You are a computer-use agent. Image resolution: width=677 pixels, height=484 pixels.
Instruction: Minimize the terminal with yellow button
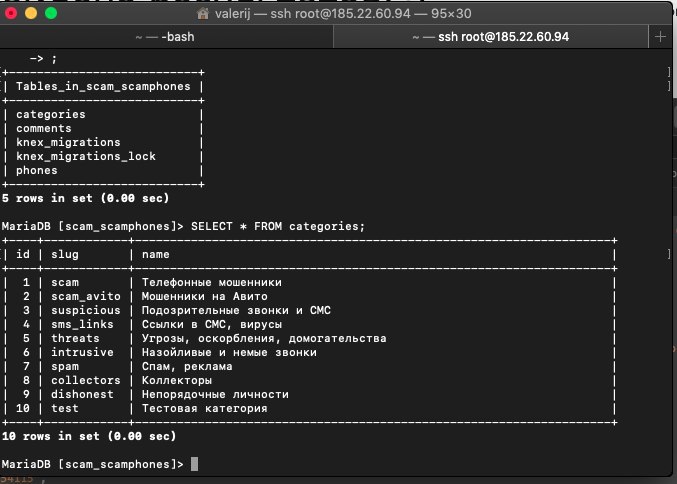pyautogui.click(x=31, y=13)
